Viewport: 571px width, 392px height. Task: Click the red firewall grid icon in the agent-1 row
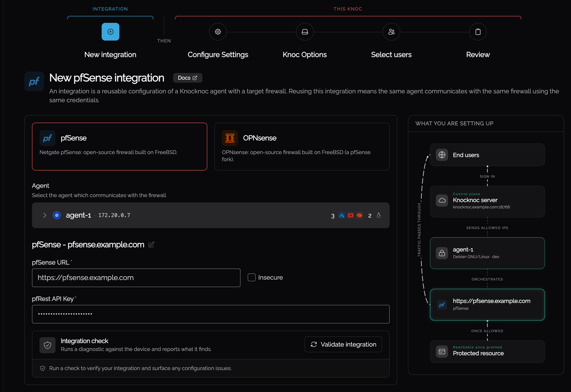click(x=350, y=216)
